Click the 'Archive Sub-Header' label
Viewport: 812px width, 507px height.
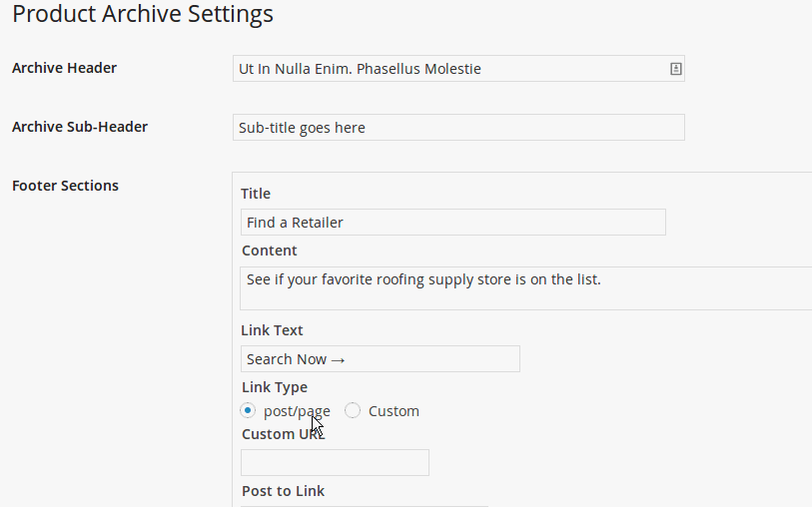pos(80,127)
